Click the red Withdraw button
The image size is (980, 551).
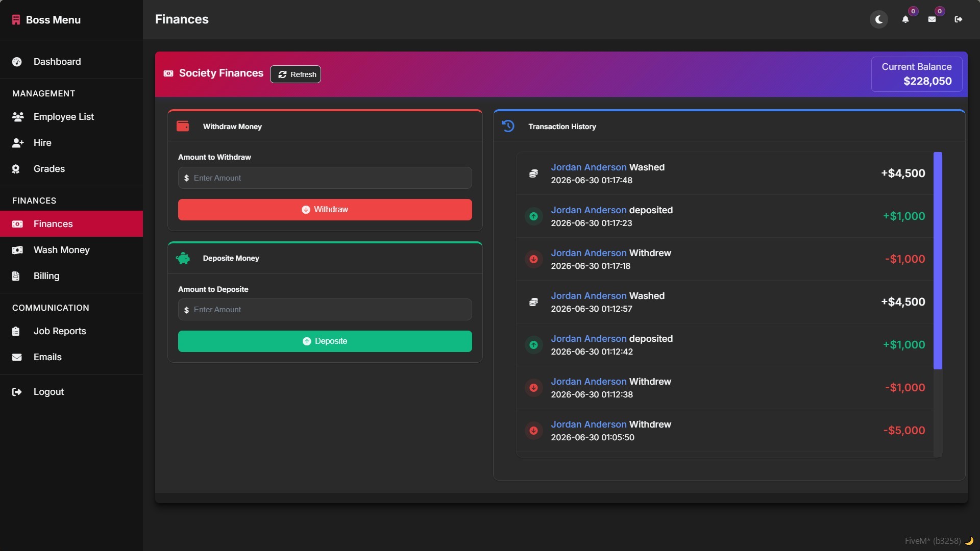[x=325, y=210]
